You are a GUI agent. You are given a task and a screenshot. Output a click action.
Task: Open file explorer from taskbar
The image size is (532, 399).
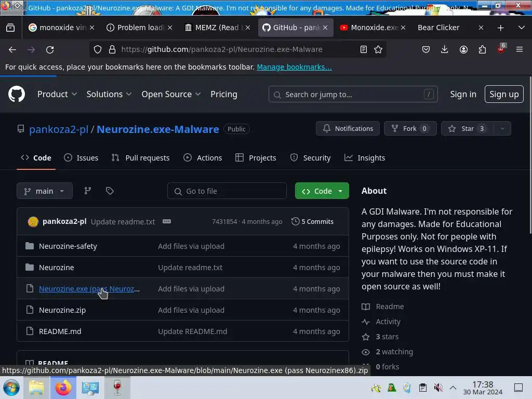click(x=36, y=388)
